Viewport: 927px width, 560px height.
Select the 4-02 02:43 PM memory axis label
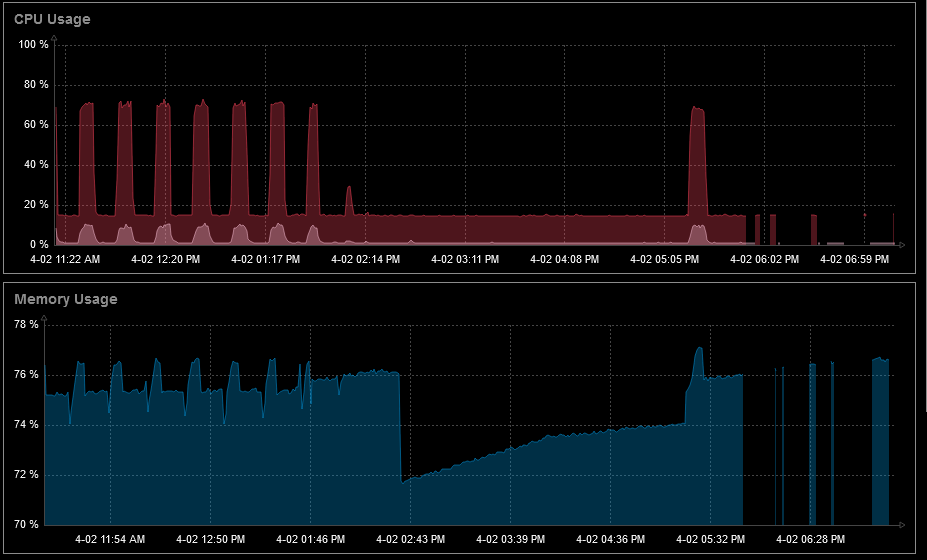410,539
